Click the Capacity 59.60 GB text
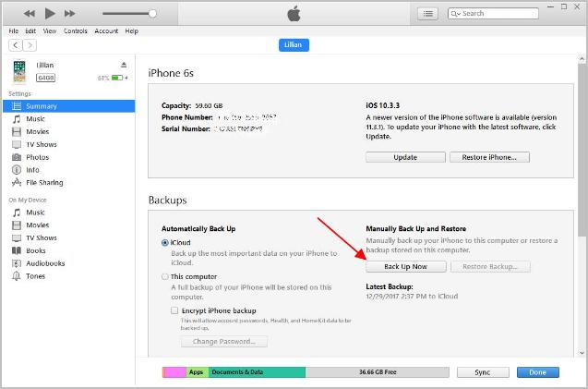The width and height of the screenshot is (588, 389). [192, 105]
